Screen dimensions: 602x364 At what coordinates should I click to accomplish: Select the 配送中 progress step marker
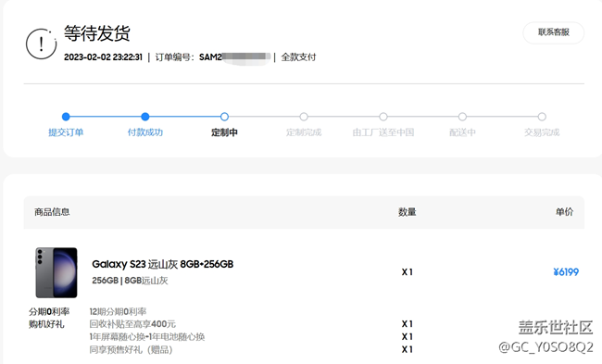tap(463, 117)
